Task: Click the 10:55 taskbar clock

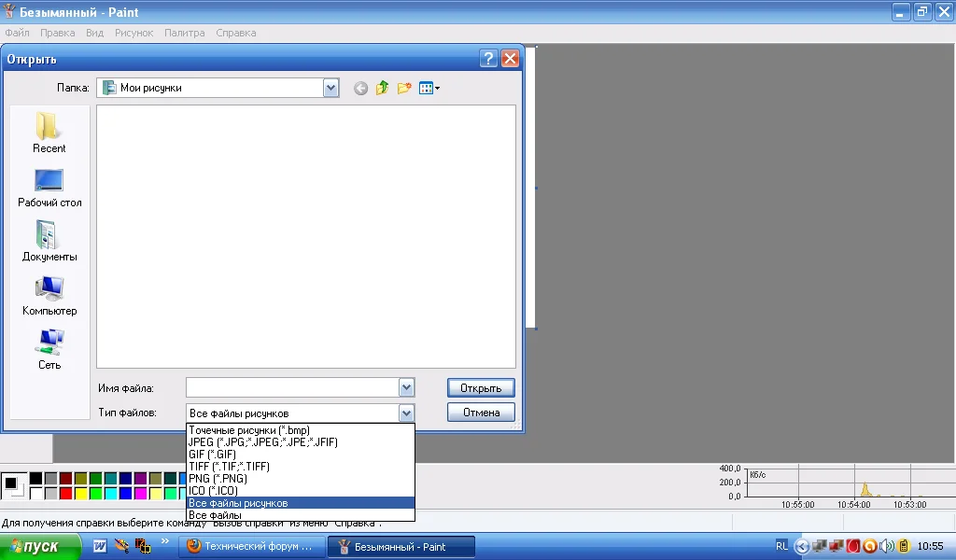Action: click(931, 547)
